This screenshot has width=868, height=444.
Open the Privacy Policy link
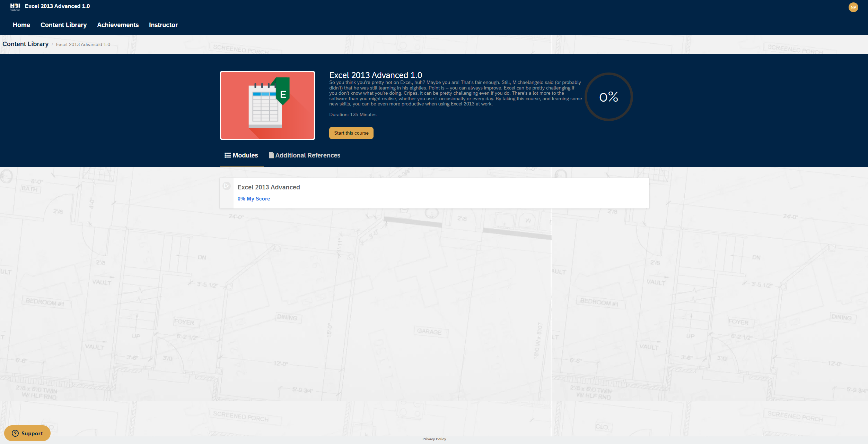pyautogui.click(x=434, y=439)
